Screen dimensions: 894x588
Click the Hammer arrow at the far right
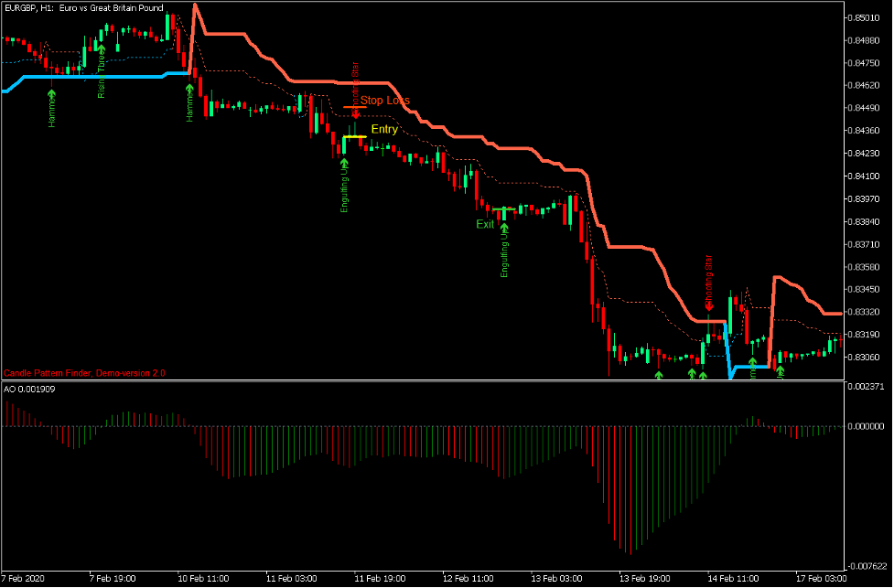click(780, 370)
